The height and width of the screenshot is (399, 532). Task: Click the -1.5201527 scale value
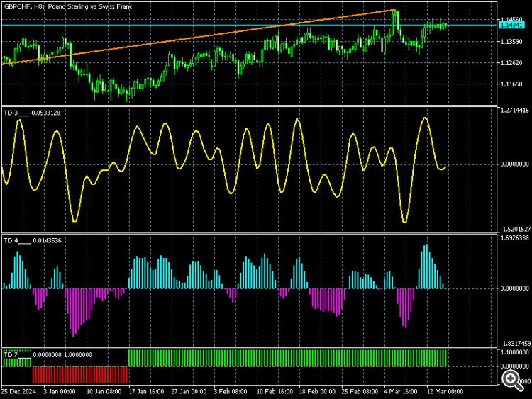[514, 229]
